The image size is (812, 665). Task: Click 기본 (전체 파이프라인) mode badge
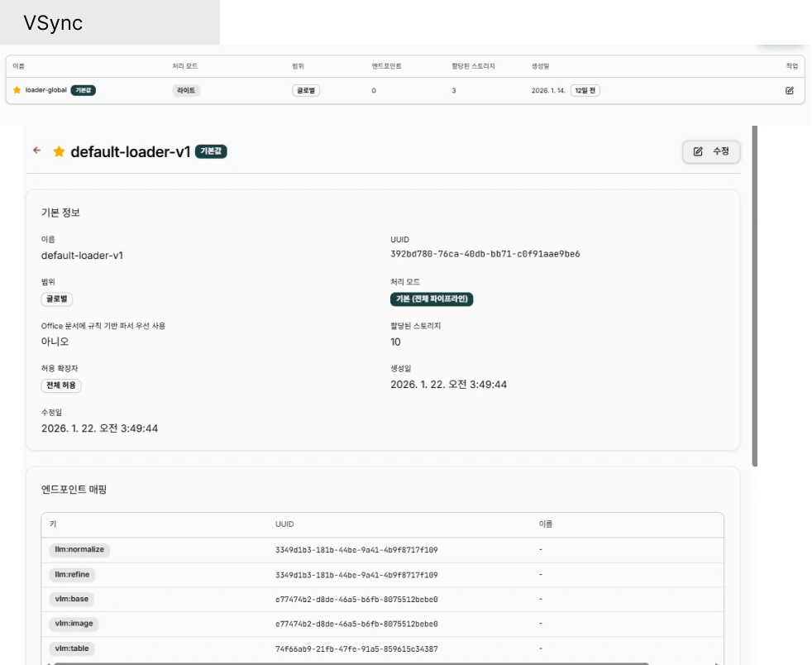tap(432, 299)
